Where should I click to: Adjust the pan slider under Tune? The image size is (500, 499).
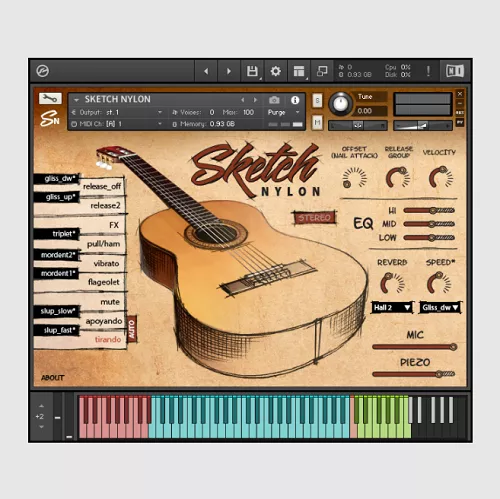[x=358, y=125]
